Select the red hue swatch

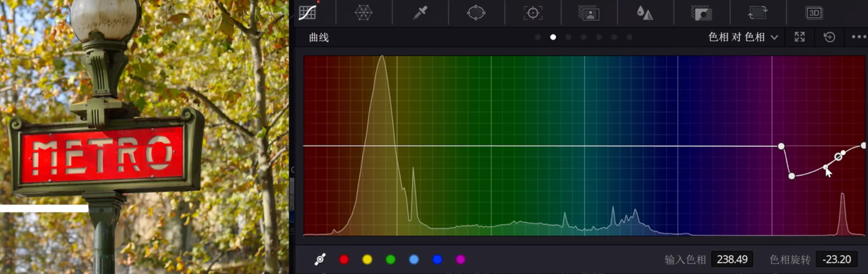[x=344, y=259]
